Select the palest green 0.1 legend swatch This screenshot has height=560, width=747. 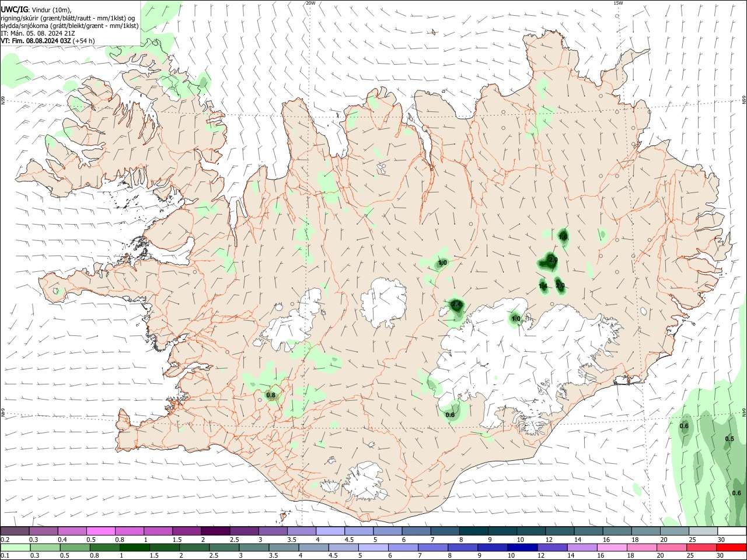tap(15, 547)
